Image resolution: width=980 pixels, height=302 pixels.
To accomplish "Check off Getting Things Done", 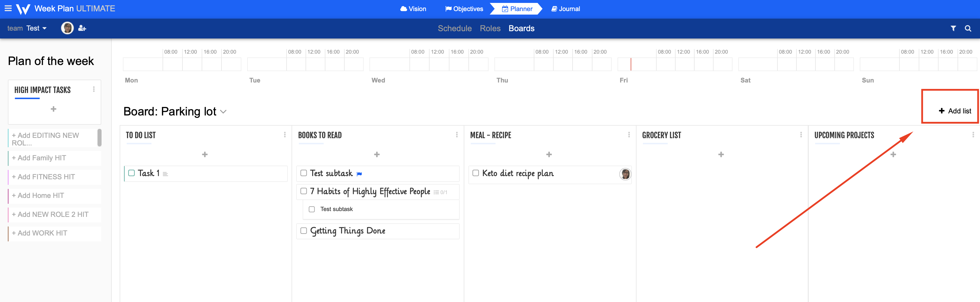I will [x=304, y=231].
